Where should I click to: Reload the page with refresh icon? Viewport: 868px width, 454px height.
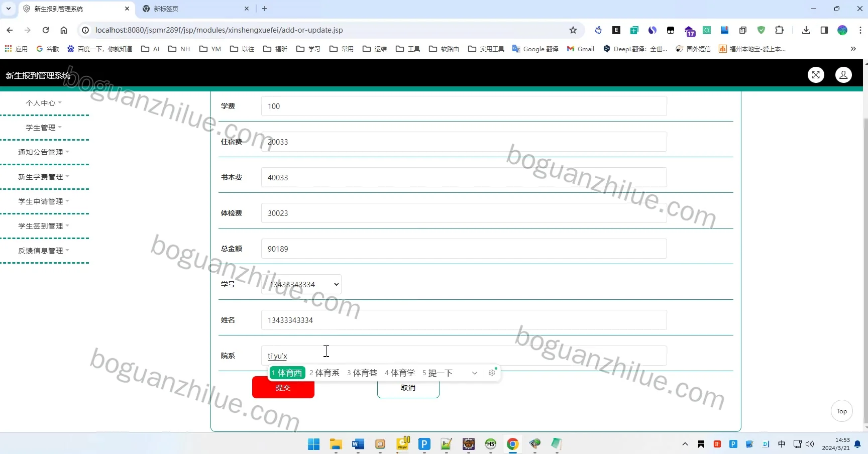click(x=46, y=30)
